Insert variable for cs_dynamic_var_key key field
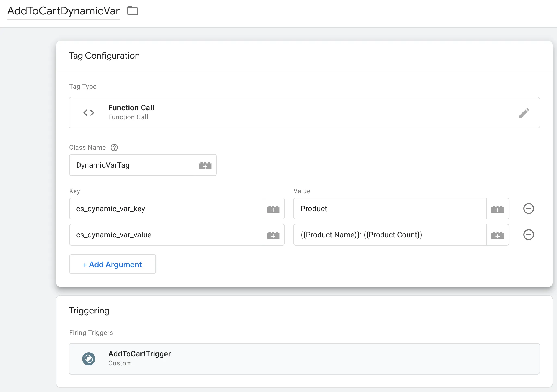 pos(273,209)
